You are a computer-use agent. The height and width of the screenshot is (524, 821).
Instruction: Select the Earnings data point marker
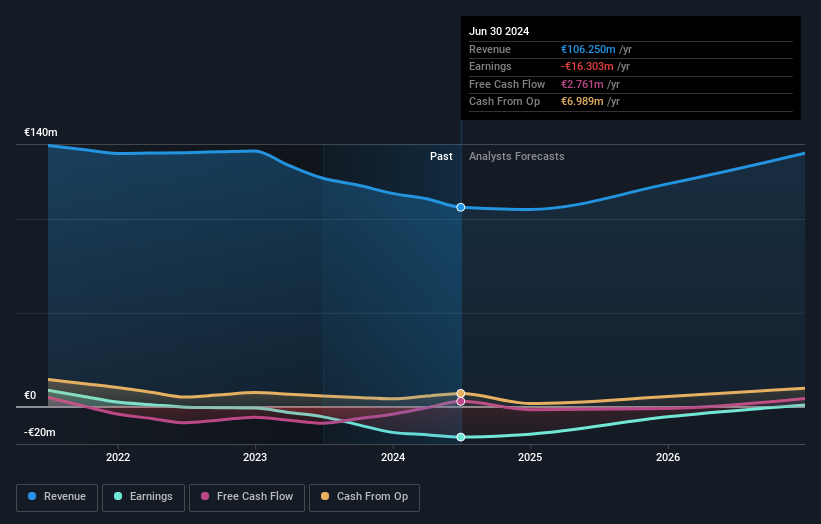tap(461, 437)
